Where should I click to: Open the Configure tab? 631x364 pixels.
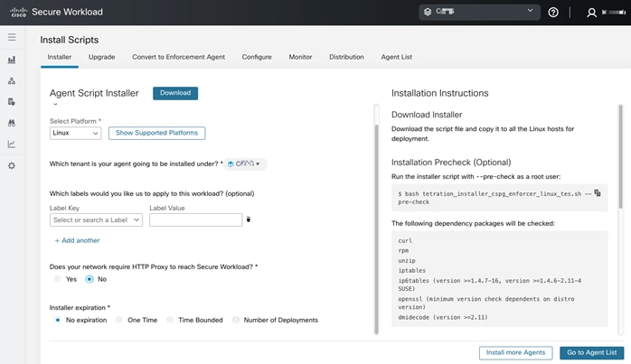[257, 57]
